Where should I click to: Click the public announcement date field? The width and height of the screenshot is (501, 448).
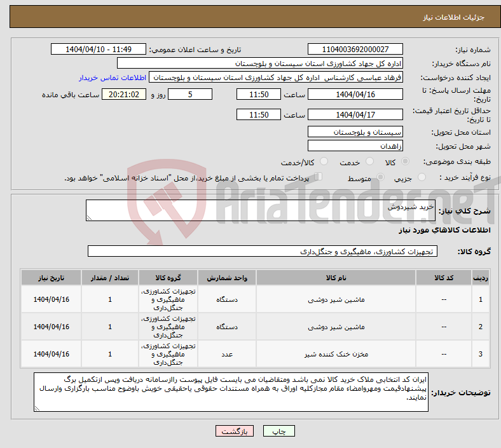[99, 49]
